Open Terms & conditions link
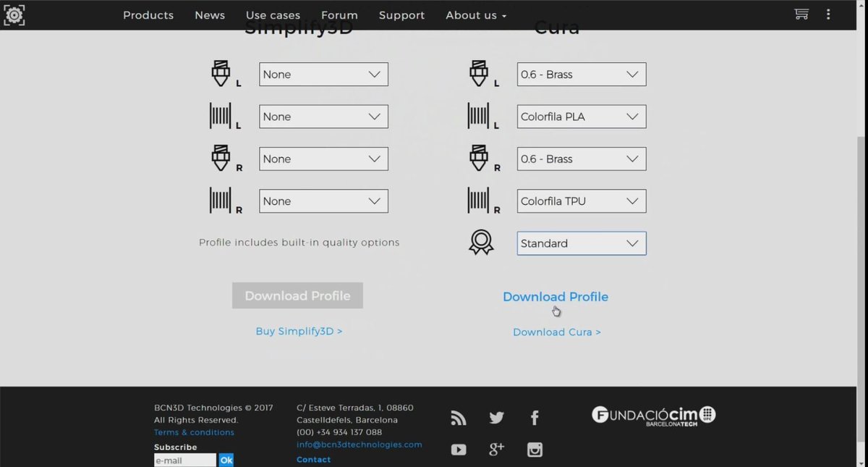868x467 pixels. click(x=194, y=432)
